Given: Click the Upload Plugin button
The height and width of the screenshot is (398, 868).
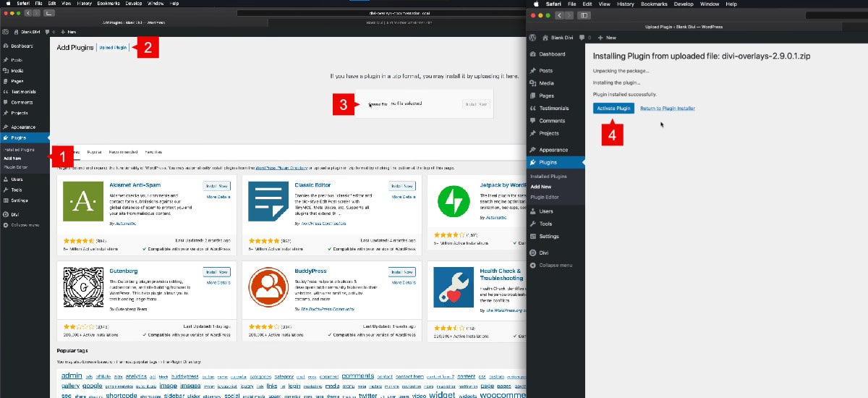Looking at the screenshot, I should pyautogui.click(x=113, y=48).
